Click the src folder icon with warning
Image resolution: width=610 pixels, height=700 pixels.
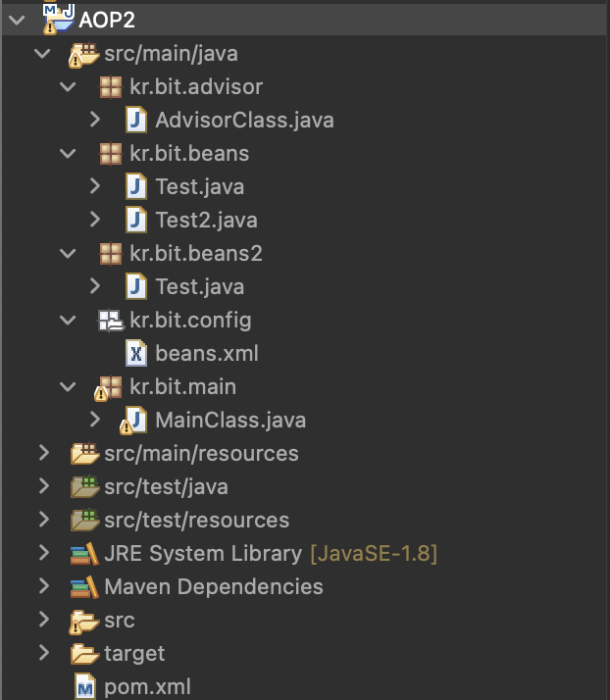83,622
